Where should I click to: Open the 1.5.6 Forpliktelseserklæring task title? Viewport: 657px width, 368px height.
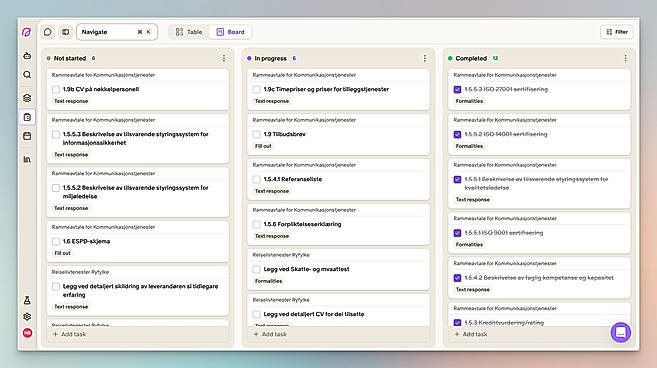[302, 224]
